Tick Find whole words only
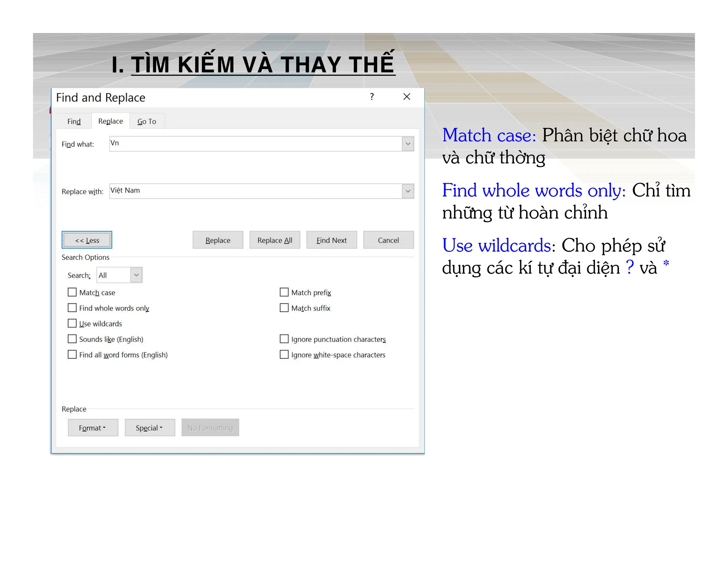Image resolution: width=728 pixels, height=562 pixels. coord(72,308)
